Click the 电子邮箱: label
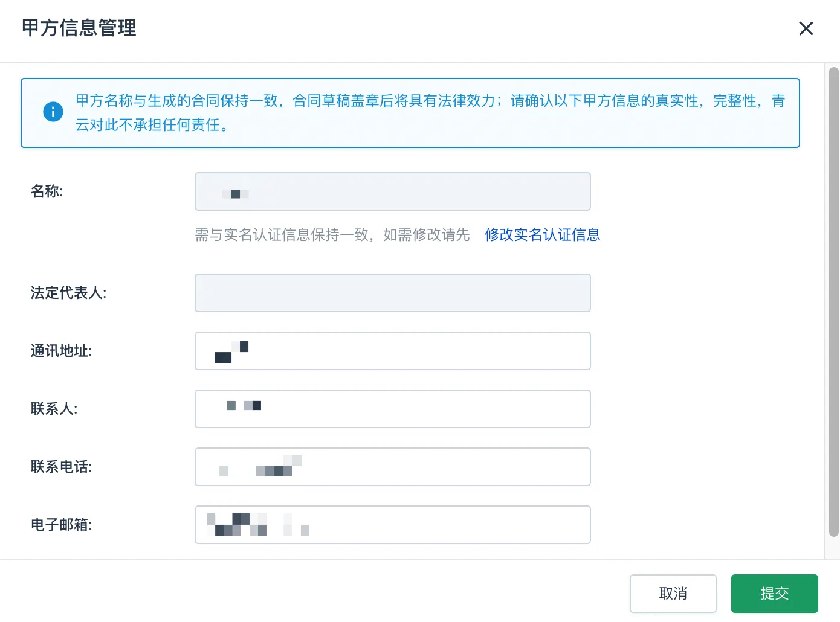Image resolution: width=840 pixels, height=622 pixels. point(62,525)
